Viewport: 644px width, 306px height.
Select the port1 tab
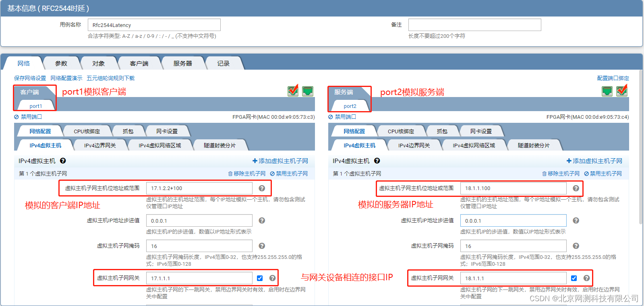[x=35, y=106]
